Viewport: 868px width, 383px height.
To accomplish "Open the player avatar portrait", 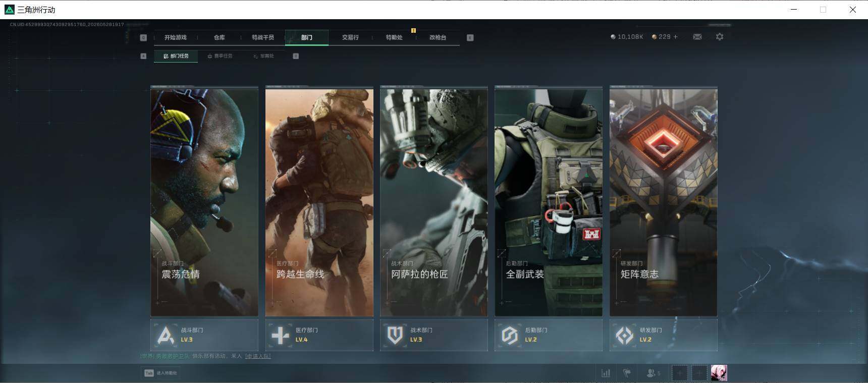I will pos(719,373).
